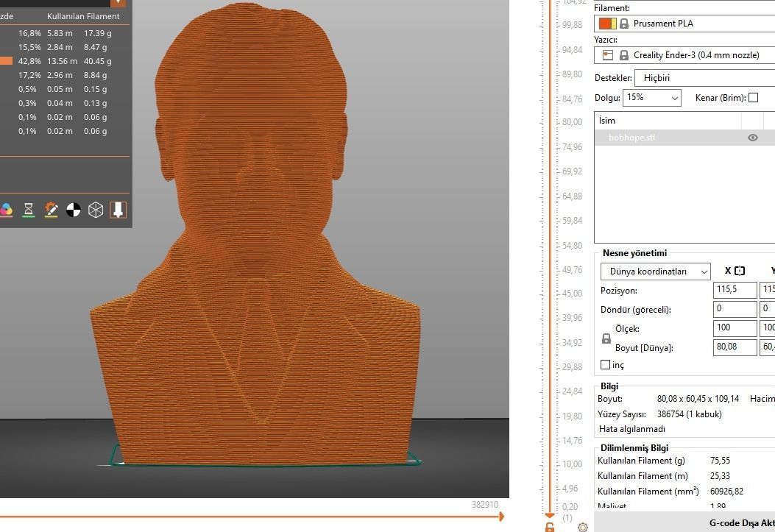Open the Dolgu 15% infill dropdown
Screen dimensions: 775x532
point(651,97)
